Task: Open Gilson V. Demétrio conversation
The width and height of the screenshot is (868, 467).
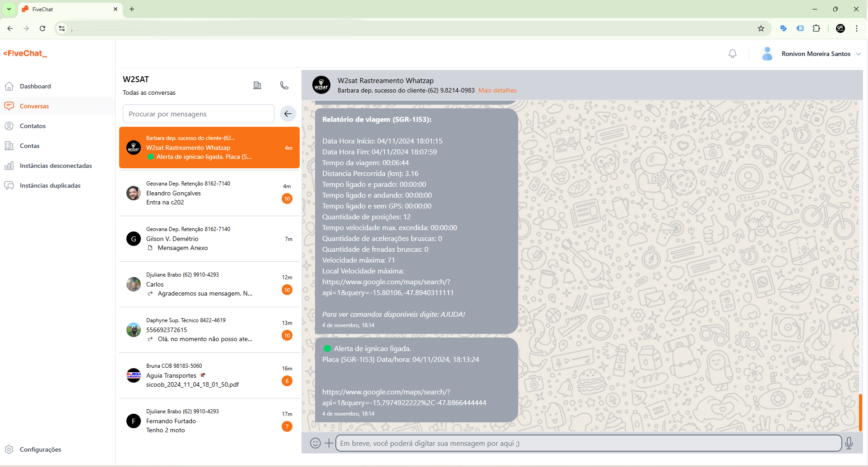Action: click(209, 239)
